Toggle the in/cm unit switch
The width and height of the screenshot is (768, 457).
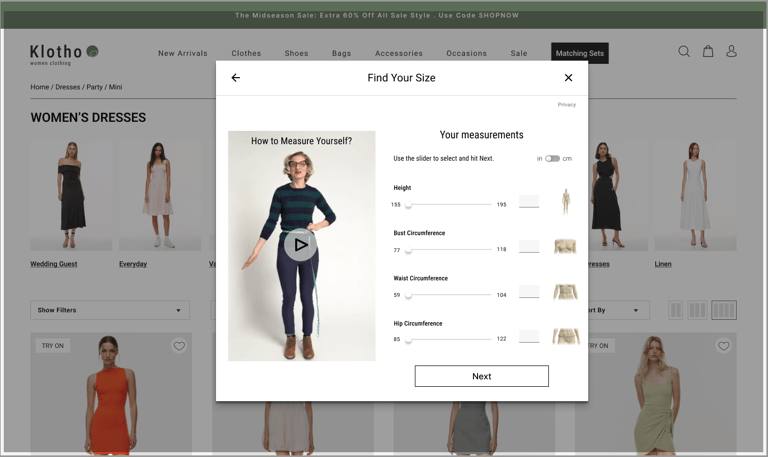(x=552, y=158)
